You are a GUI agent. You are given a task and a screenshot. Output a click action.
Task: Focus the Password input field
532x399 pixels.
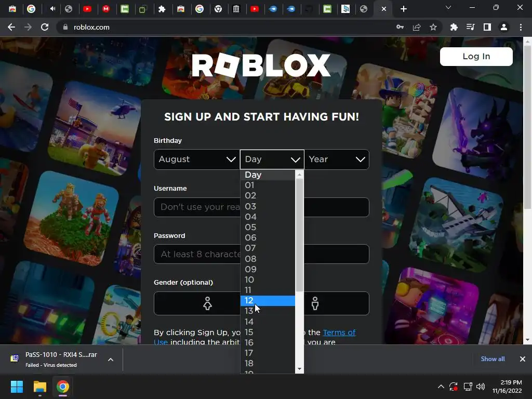[x=261, y=254]
